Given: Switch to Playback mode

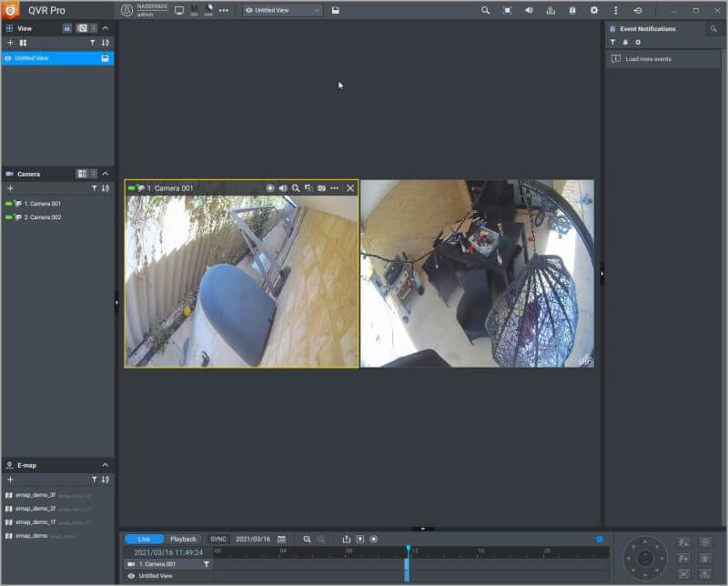Looking at the screenshot, I should (x=183, y=539).
